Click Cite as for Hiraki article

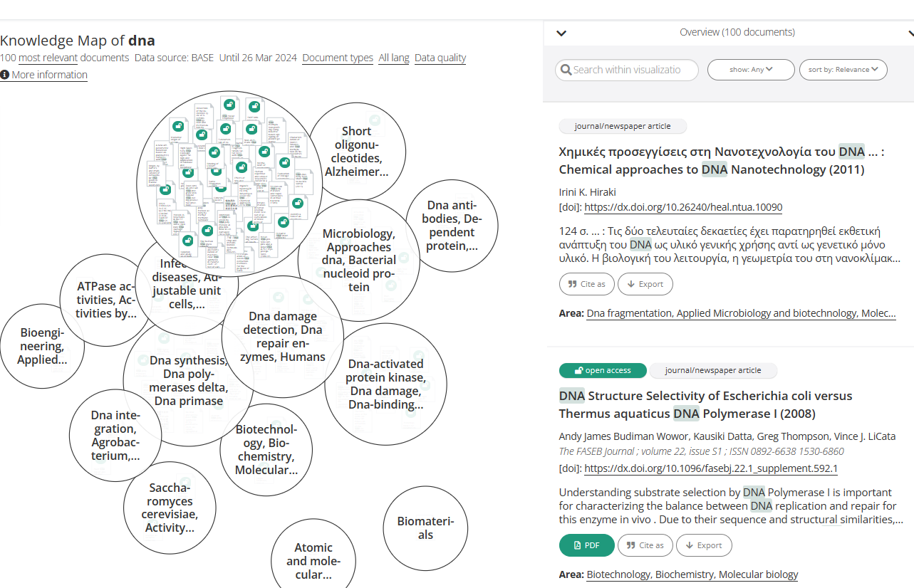pyautogui.click(x=586, y=284)
